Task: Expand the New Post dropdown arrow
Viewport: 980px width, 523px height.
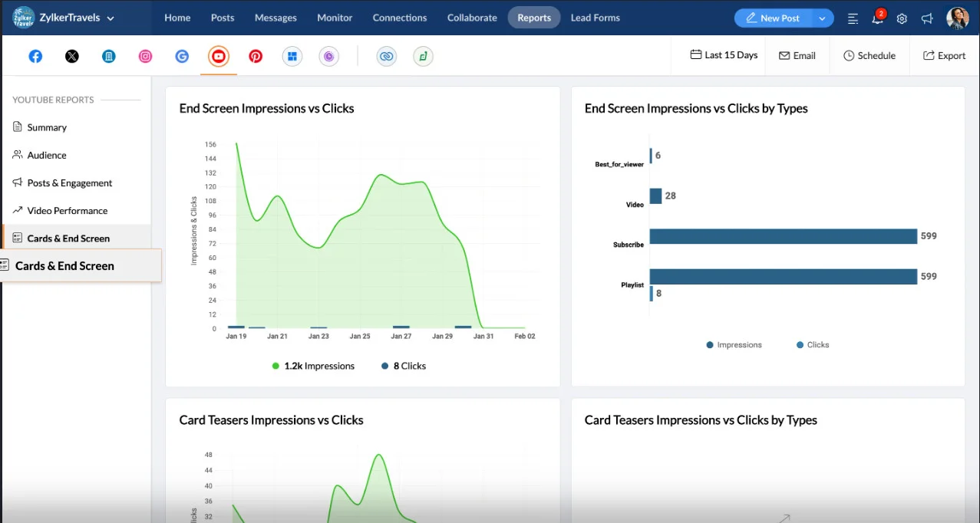Action: [x=822, y=18]
